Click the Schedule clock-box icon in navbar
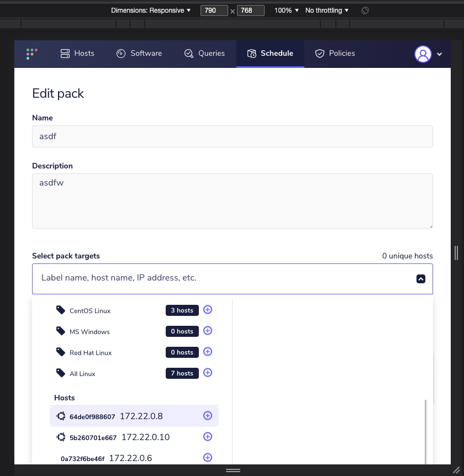The image size is (464, 476). click(251, 54)
